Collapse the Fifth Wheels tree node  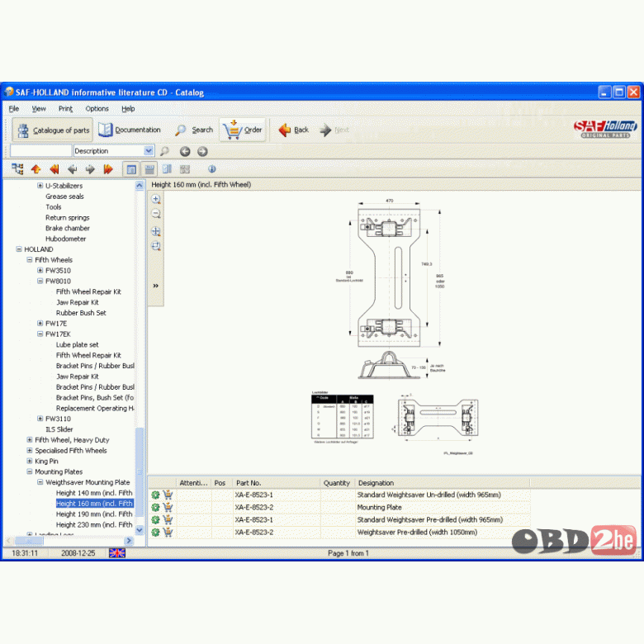[x=29, y=260]
